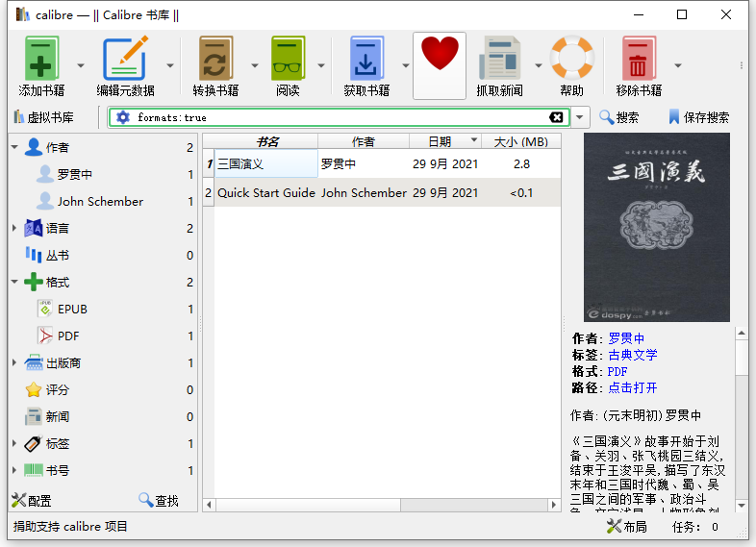Click the 三国演义 cover thumbnail
The height and width of the screenshot is (547, 756).
coord(656,228)
